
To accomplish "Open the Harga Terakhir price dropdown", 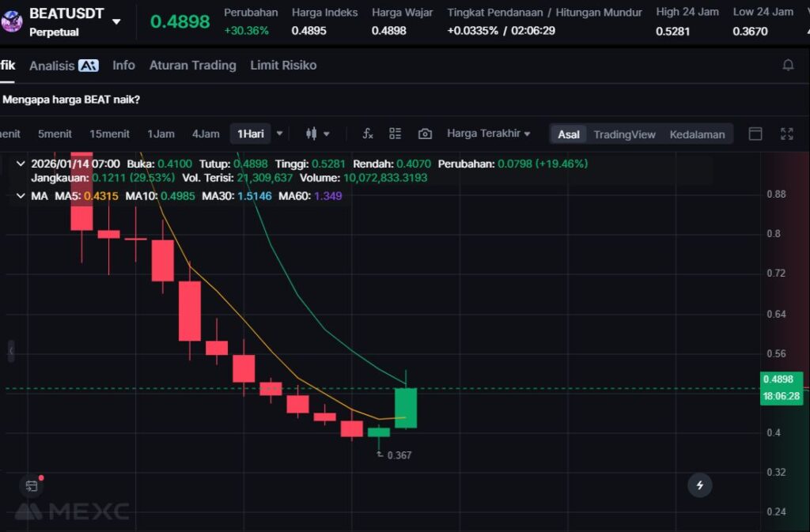I will pyautogui.click(x=488, y=134).
